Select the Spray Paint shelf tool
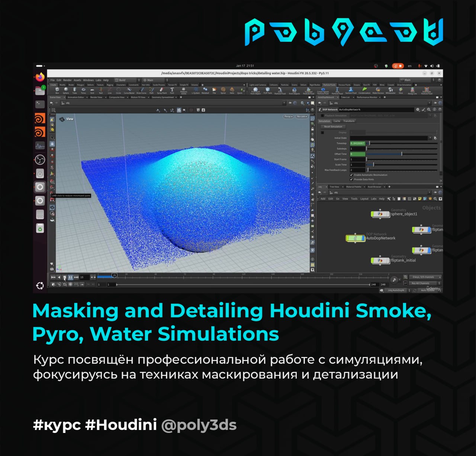This screenshot has height=456, width=476. 162,90
